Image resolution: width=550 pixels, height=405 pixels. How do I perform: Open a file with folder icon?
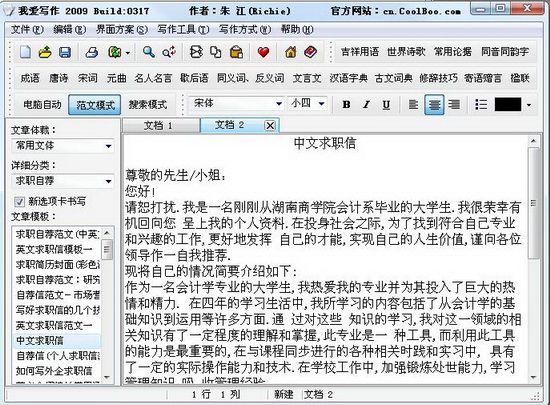(45, 52)
